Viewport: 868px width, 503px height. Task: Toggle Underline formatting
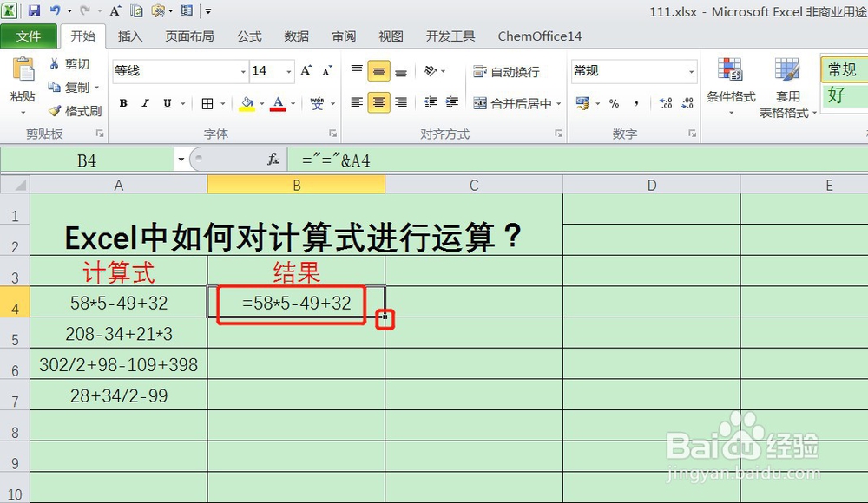point(168,103)
